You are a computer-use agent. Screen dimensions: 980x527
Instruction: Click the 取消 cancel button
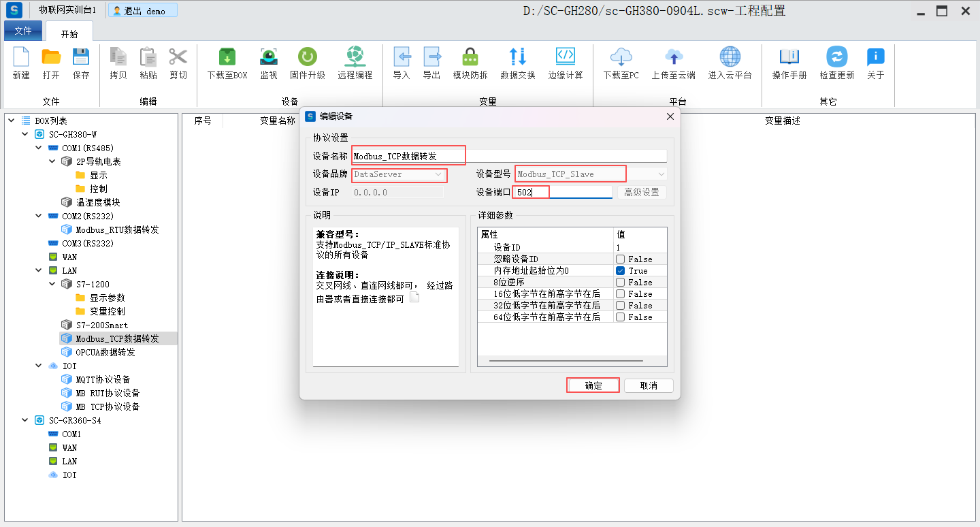(649, 385)
